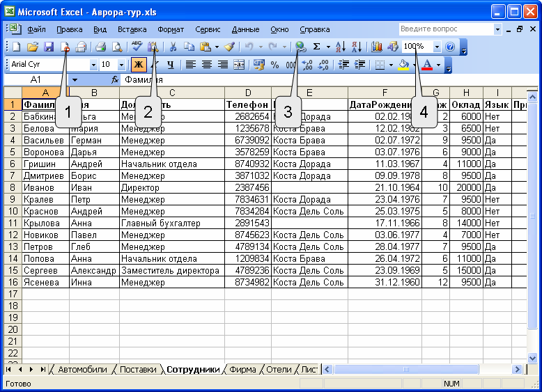Image resolution: width=542 pixels, height=392 pixels.
Task: Launch the Chart Wizard
Action: (x=376, y=47)
